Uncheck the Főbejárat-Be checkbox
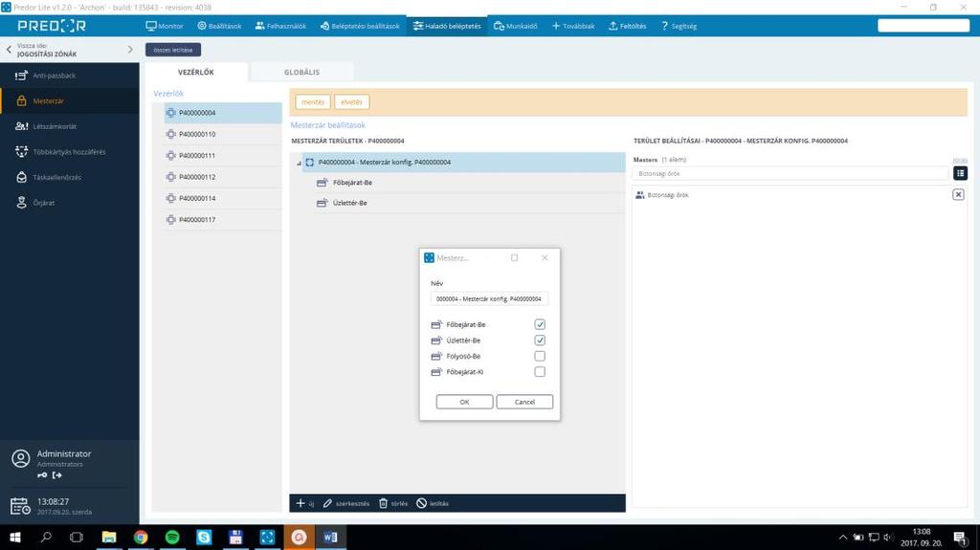 tap(540, 324)
